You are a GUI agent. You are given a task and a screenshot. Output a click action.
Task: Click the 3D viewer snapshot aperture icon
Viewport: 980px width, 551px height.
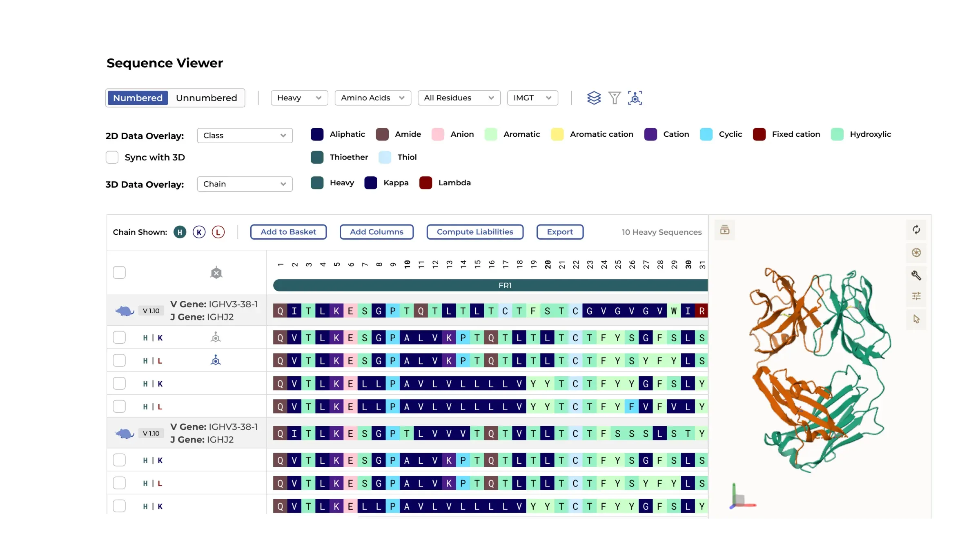(916, 253)
